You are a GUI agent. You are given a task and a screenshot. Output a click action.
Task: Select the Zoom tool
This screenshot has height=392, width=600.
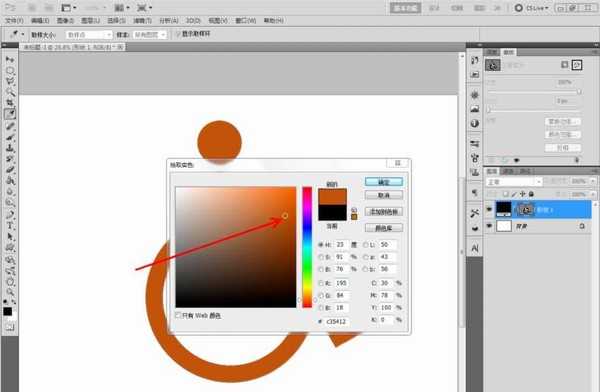[10, 293]
